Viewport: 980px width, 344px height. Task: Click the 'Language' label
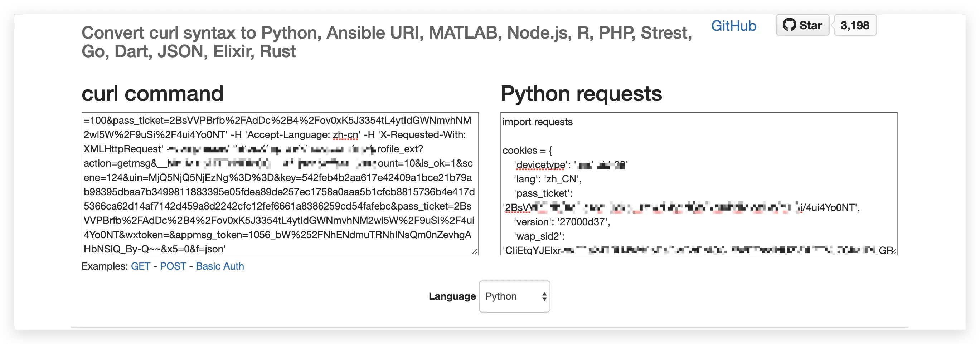452,296
